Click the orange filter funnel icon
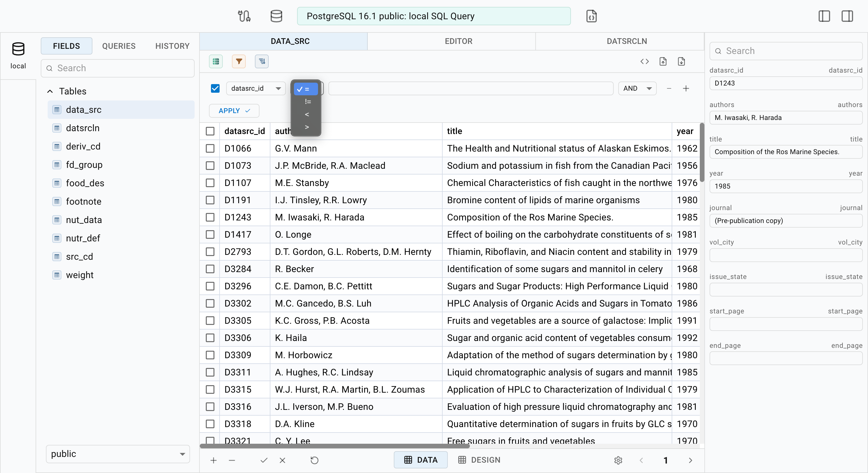The height and width of the screenshot is (473, 868). coord(239,61)
